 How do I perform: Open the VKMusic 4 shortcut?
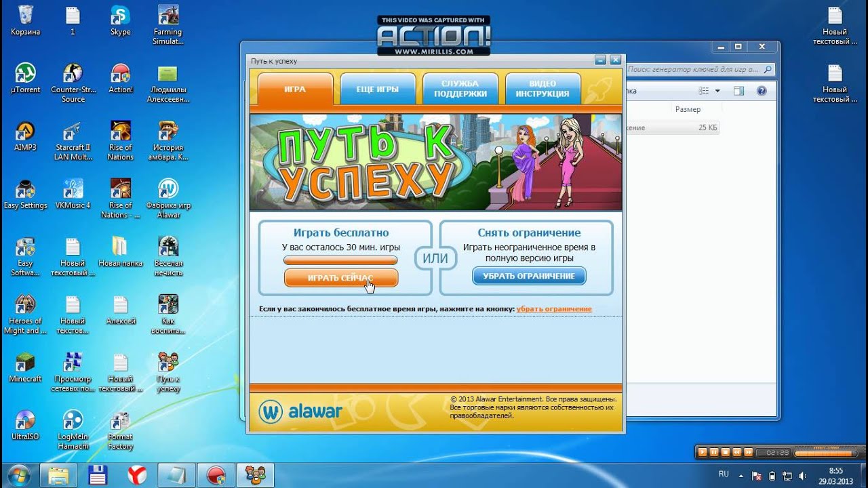coord(73,194)
